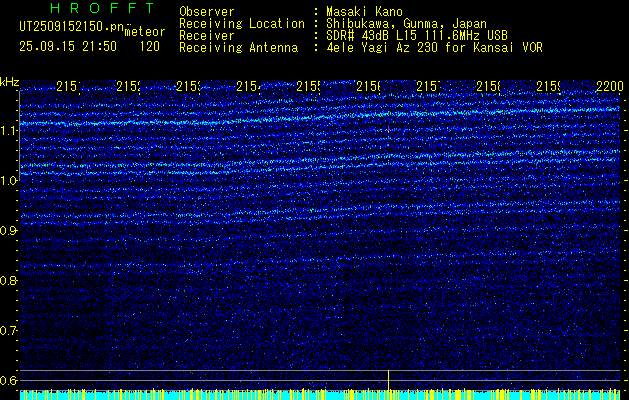Click the 'Observer' label
This screenshot has width=629, height=400.
pos(207,11)
